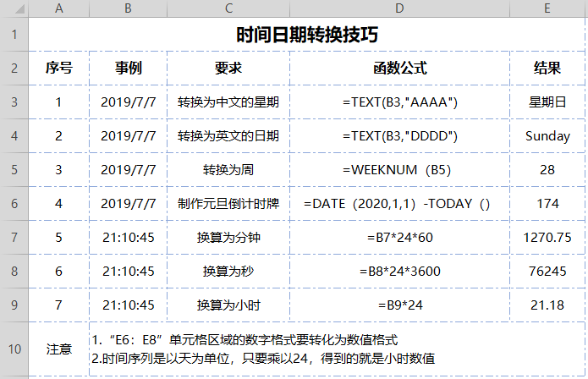Select the result cell 1270.75
This screenshot has height=379, width=588.
tap(547, 237)
